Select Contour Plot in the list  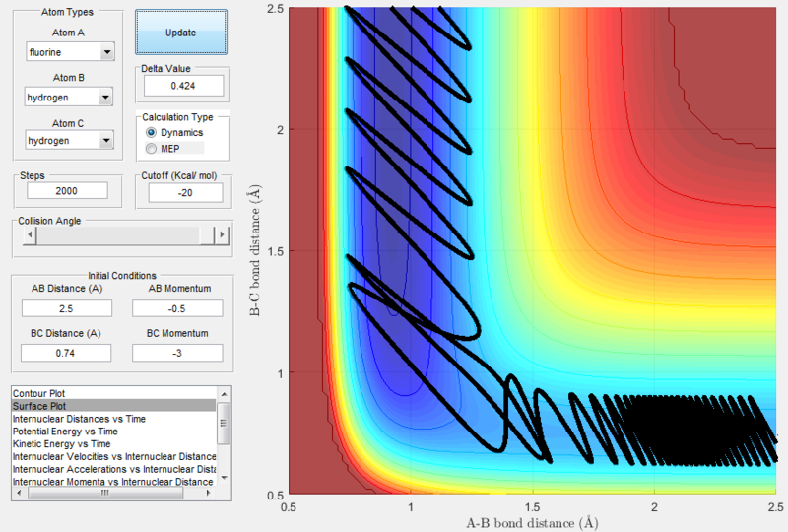coord(114,393)
